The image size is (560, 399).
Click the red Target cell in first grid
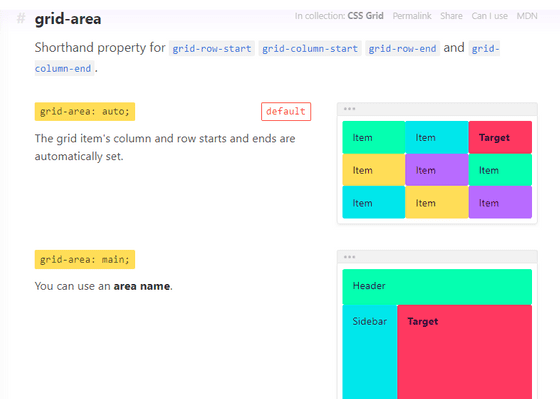click(x=500, y=137)
